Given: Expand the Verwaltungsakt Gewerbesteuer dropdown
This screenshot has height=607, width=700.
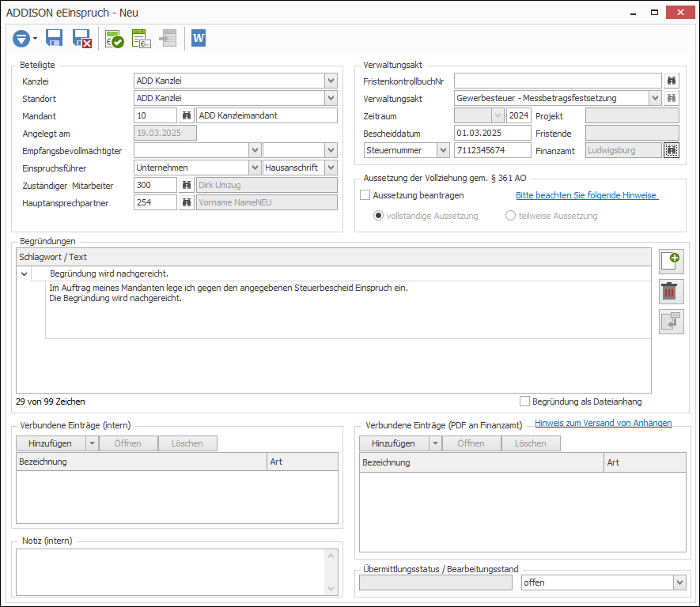Looking at the screenshot, I should [654, 98].
